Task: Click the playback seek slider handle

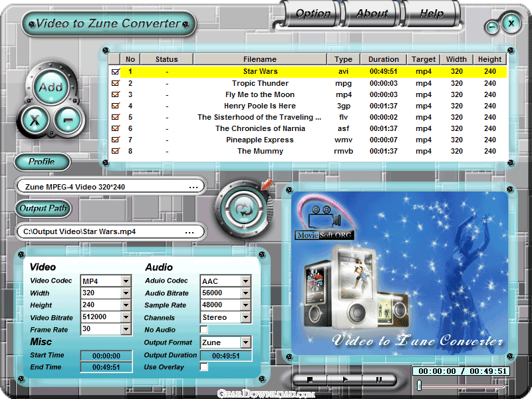Action: [420, 385]
